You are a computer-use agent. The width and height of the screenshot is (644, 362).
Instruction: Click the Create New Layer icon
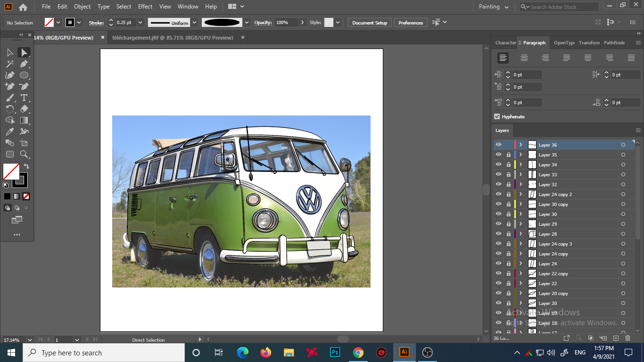click(616, 338)
